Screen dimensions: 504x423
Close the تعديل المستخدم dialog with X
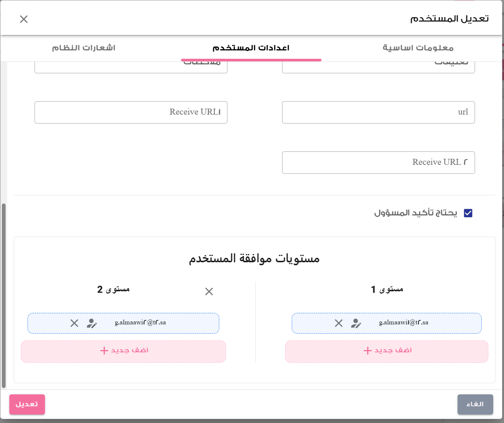coord(24,19)
